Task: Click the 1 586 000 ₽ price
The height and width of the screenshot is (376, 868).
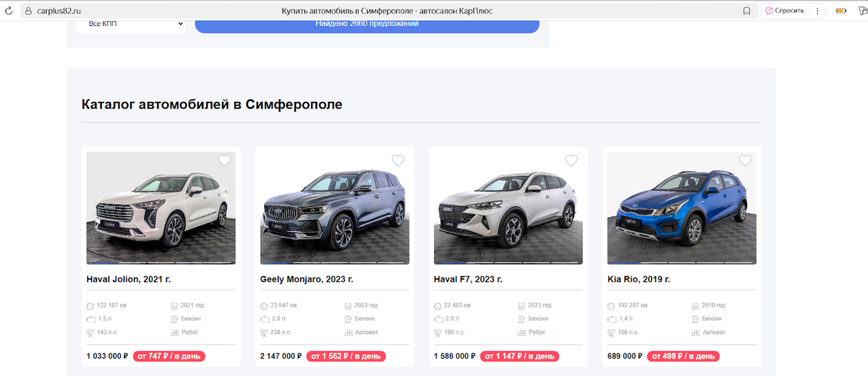Action: coord(454,356)
